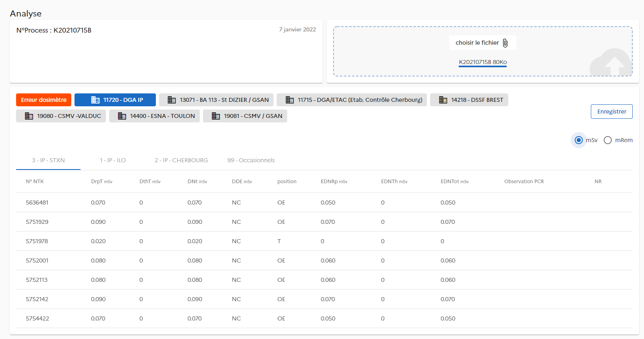Click the Erreur dosimètre button

(44, 100)
